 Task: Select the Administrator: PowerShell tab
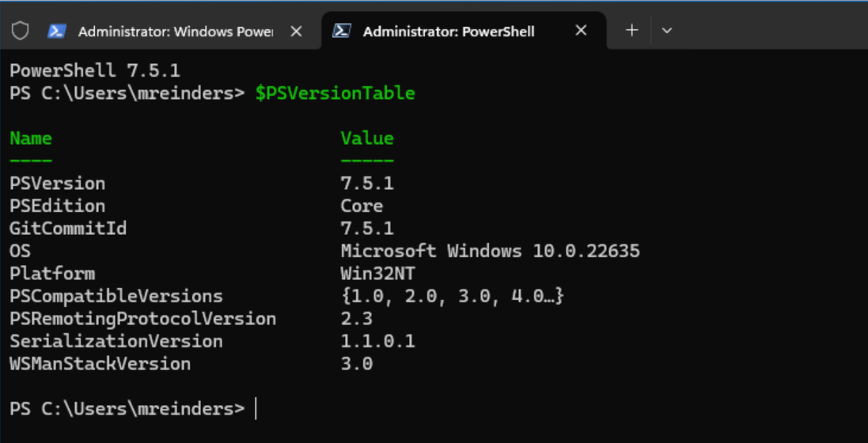464,30
